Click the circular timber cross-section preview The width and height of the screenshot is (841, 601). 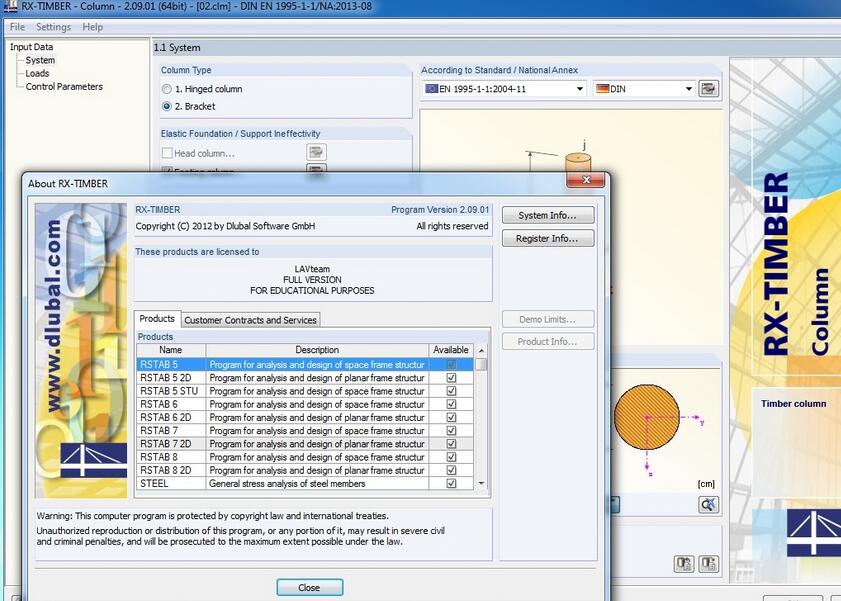[x=646, y=417]
